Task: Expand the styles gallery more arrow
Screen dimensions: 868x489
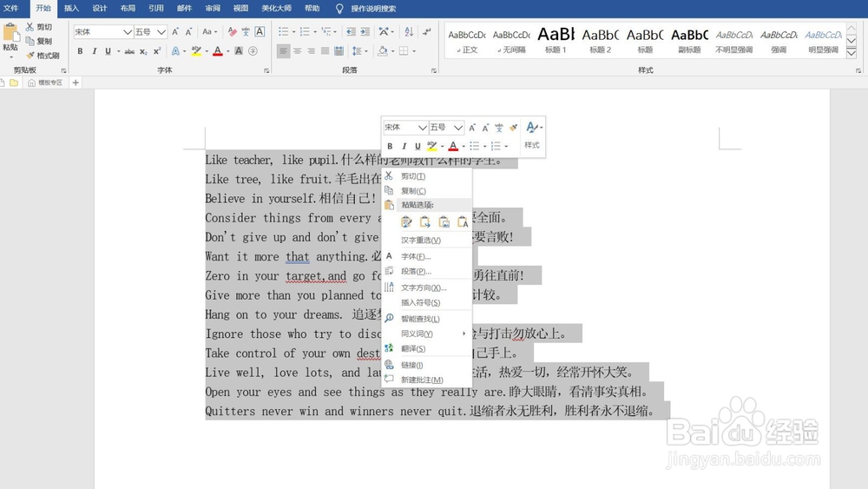Action: coord(852,53)
